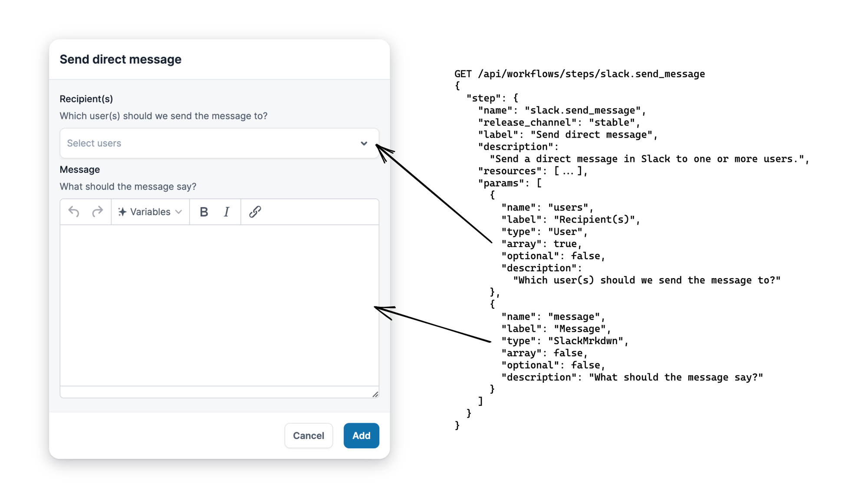Grab the resize handle of message box
Image resolution: width=868 pixels, height=500 pixels.
(x=375, y=394)
